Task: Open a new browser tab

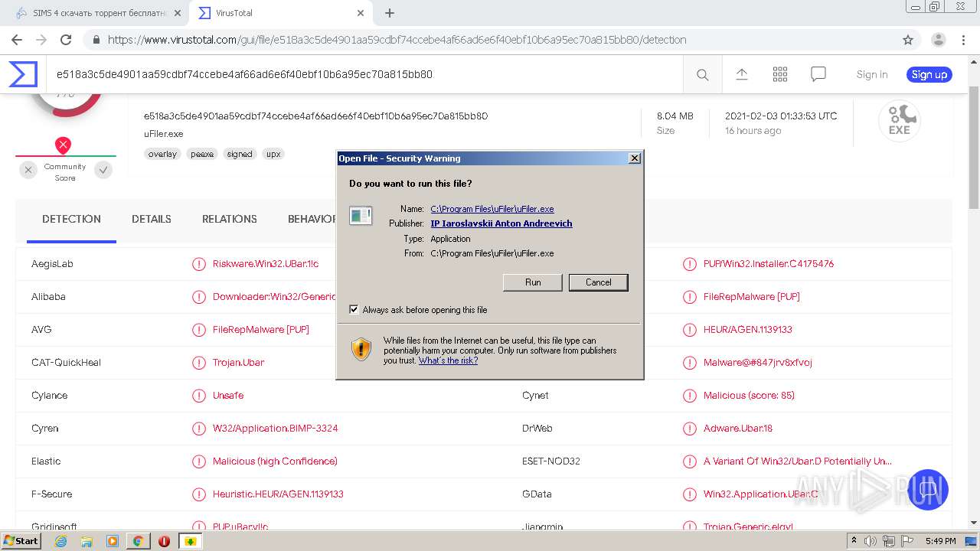Action: point(390,13)
